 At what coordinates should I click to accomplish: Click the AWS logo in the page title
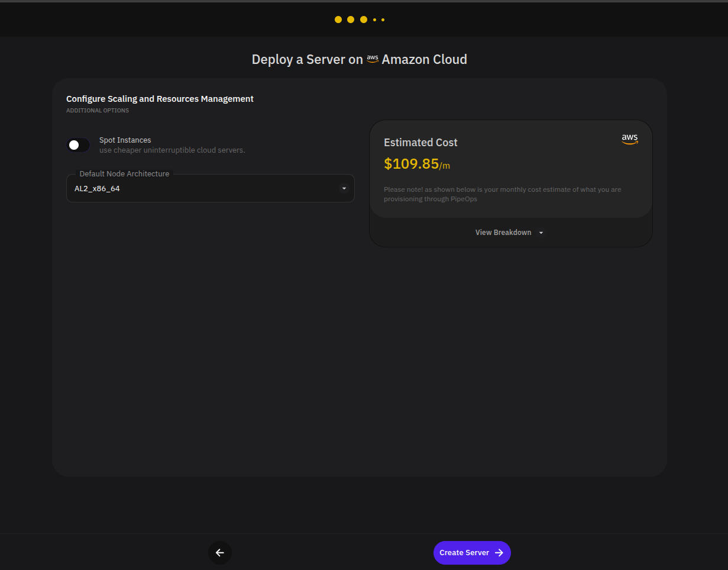point(373,59)
